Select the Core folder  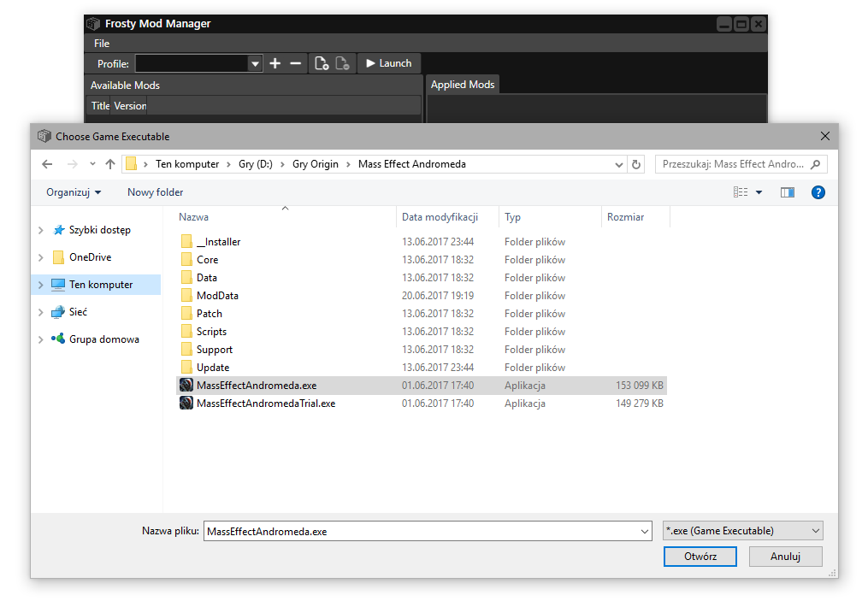422,260
